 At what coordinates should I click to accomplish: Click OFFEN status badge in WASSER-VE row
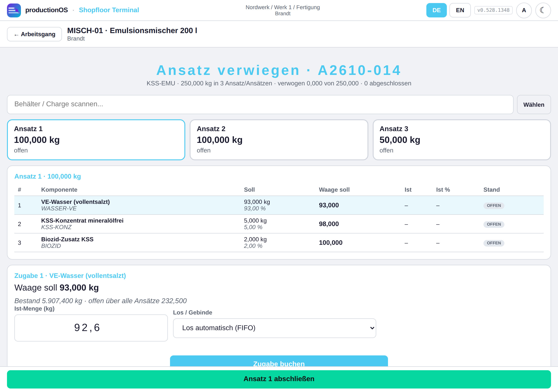[494, 205]
